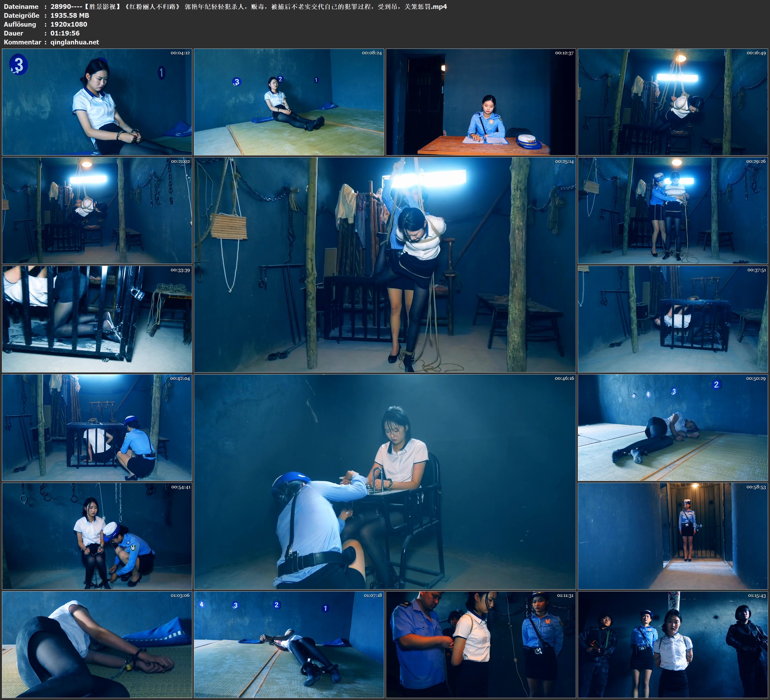Click the thumbnail timestamped 00:50:29
Image resolution: width=770 pixels, height=700 pixels.
(673, 427)
